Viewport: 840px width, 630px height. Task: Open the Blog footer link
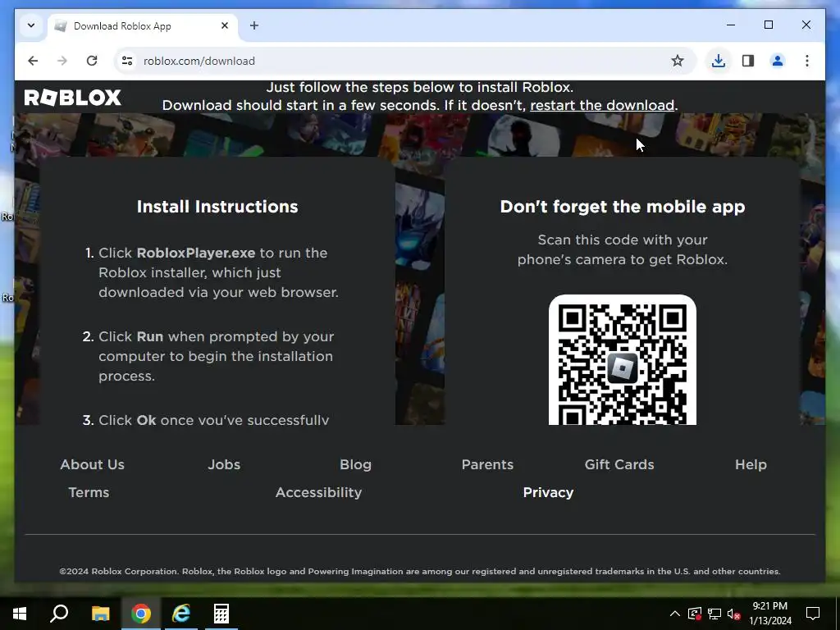tap(356, 464)
